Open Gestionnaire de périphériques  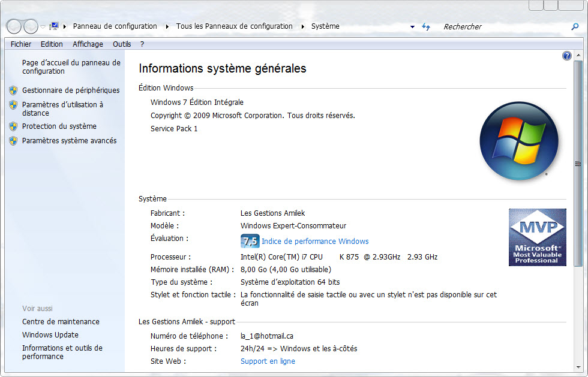coord(71,91)
